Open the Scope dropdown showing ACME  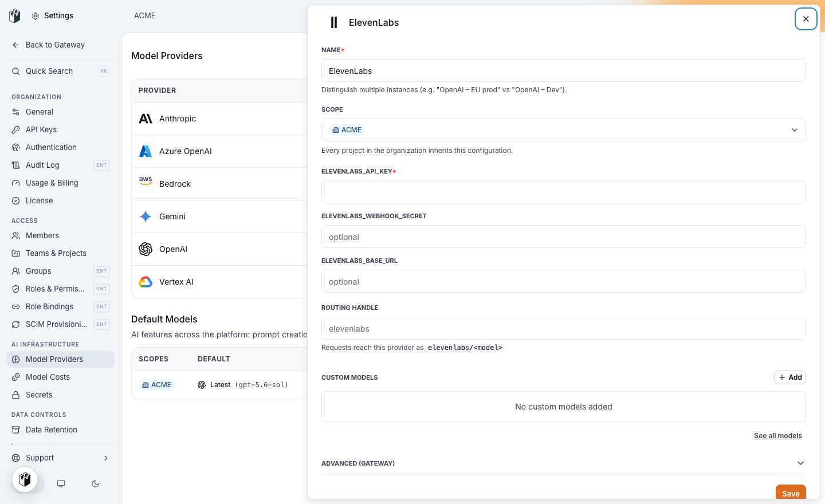564,130
